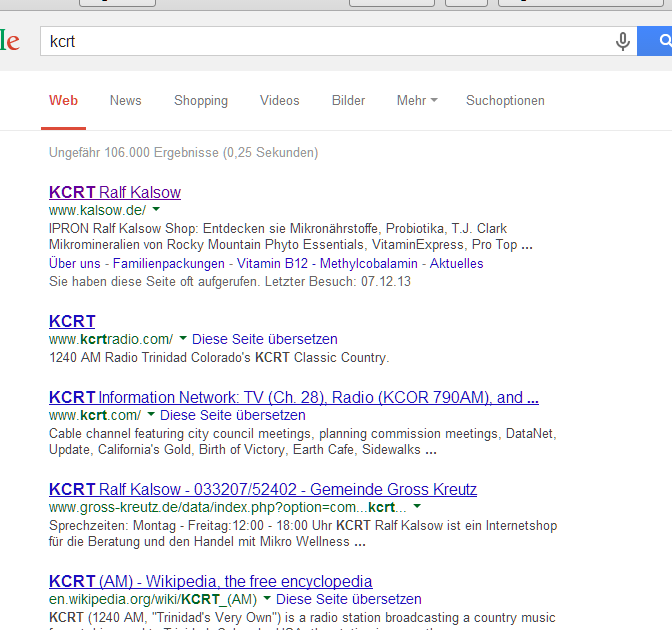The width and height of the screenshot is (672, 630).
Task: Click the www.kcrt.com/ green URL
Action: coord(95,415)
